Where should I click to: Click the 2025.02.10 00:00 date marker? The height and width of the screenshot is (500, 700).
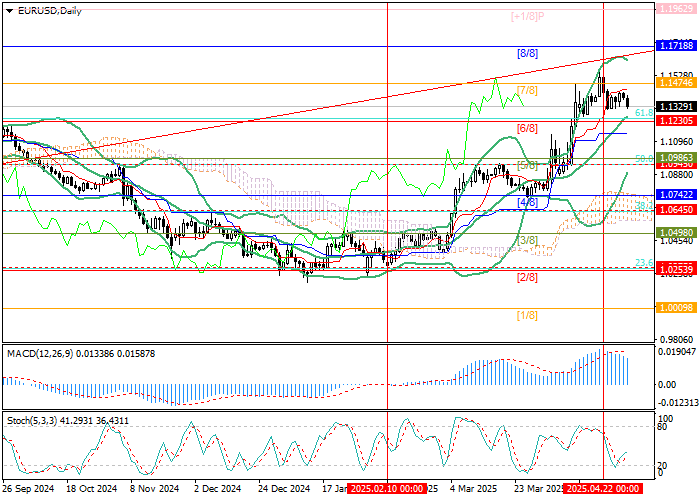click(387, 489)
